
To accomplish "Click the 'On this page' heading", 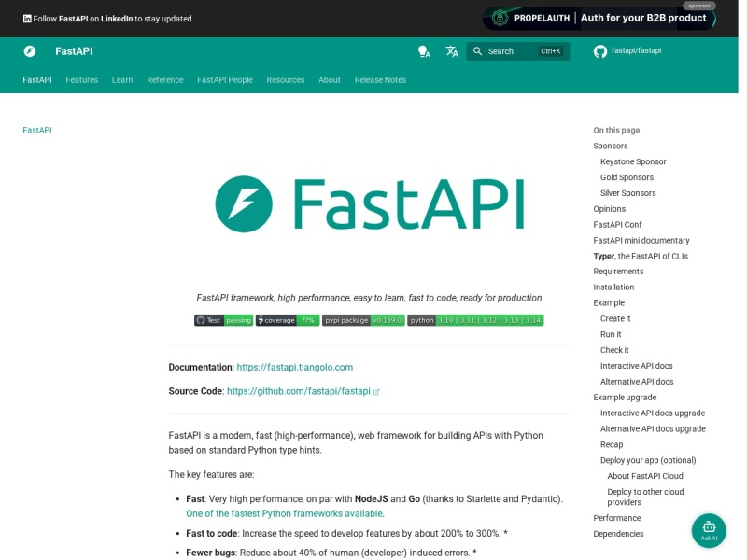I will click(x=616, y=130).
